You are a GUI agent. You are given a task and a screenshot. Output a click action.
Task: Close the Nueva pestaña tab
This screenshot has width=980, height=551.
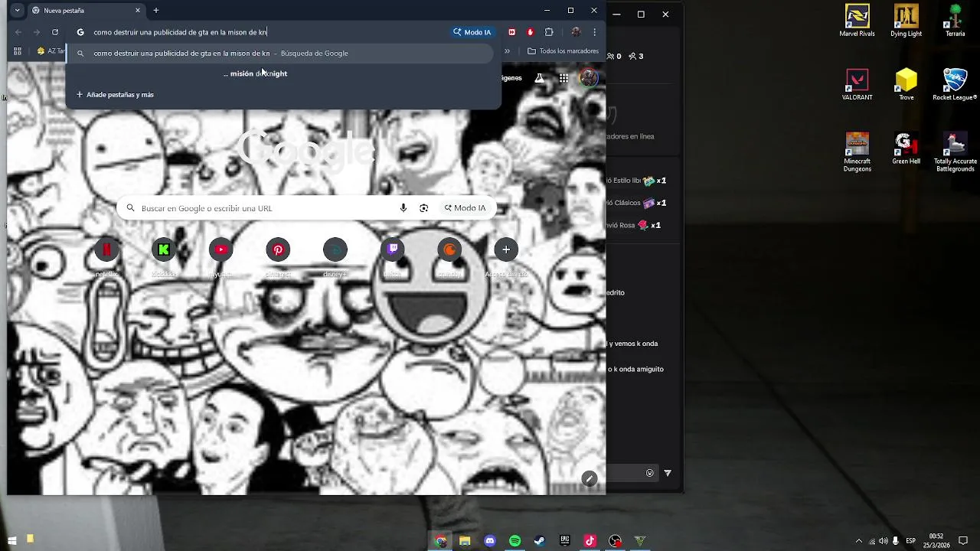[x=138, y=11]
